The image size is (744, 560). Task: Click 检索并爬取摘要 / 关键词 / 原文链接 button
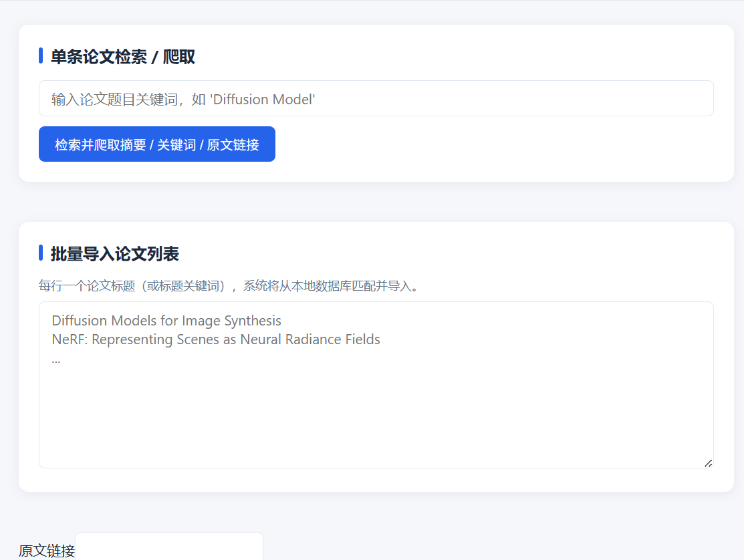pyautogui.click(x=157, y=144)
